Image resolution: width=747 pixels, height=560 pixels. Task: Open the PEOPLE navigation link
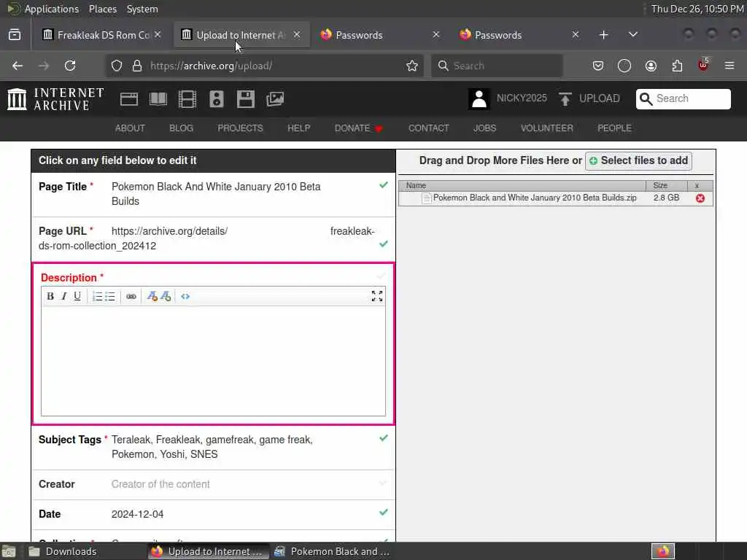point(614,128)
